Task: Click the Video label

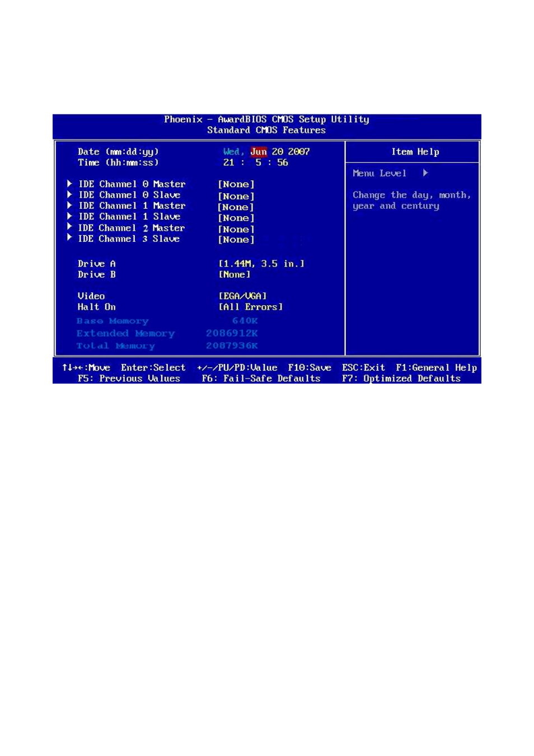Action: (x=91, y=296)
